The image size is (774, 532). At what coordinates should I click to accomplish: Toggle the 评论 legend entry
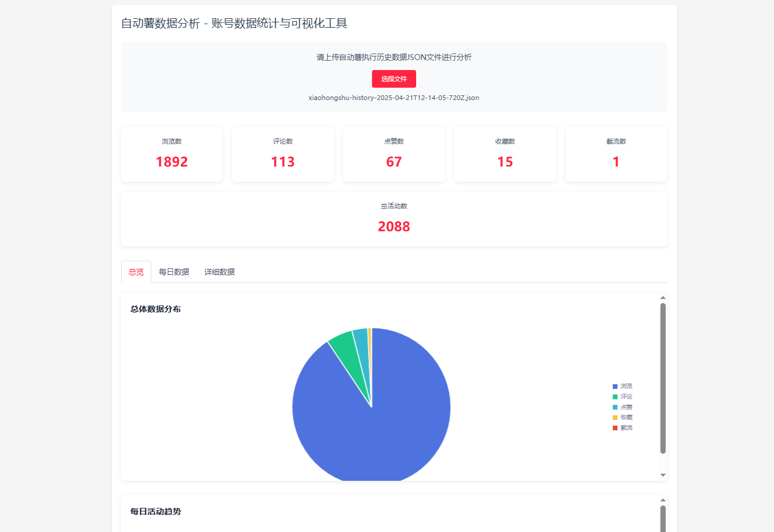tap(623, 397)
